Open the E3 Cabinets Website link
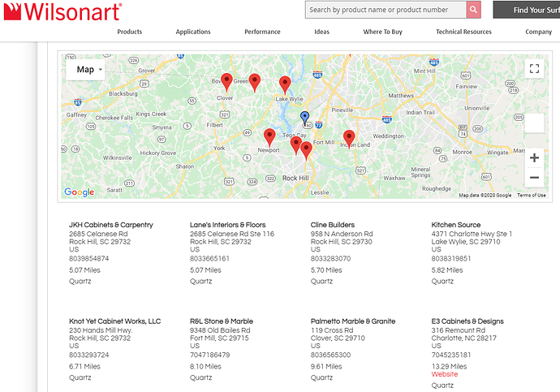This screenshot has height=392, width=560. pyautogui.click(x=445, y=374)
